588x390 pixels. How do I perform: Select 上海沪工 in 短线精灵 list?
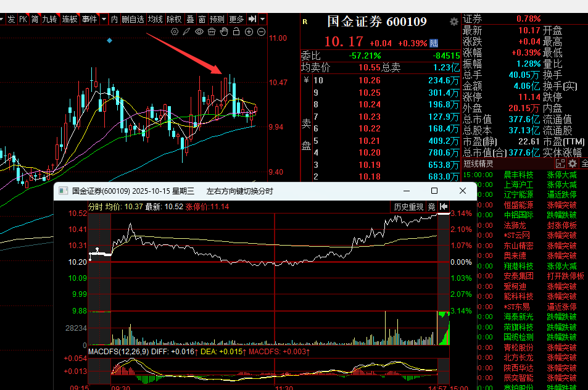coord(519,185)
